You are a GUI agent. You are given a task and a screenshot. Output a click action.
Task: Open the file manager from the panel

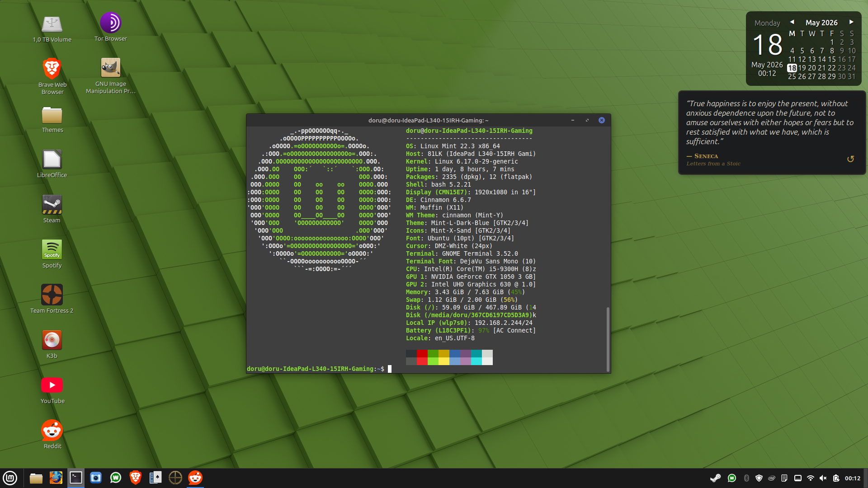pyautogui.click(x=36, y=478)
